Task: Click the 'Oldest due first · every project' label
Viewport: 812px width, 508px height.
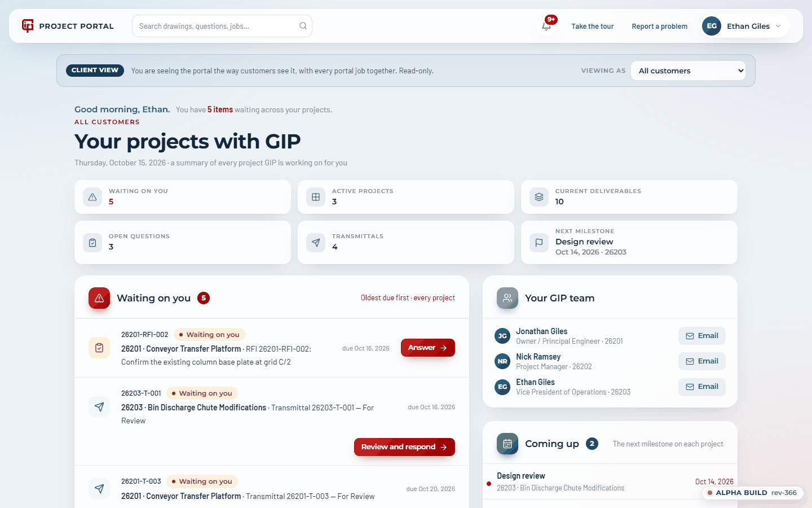Action: point(408,298)
